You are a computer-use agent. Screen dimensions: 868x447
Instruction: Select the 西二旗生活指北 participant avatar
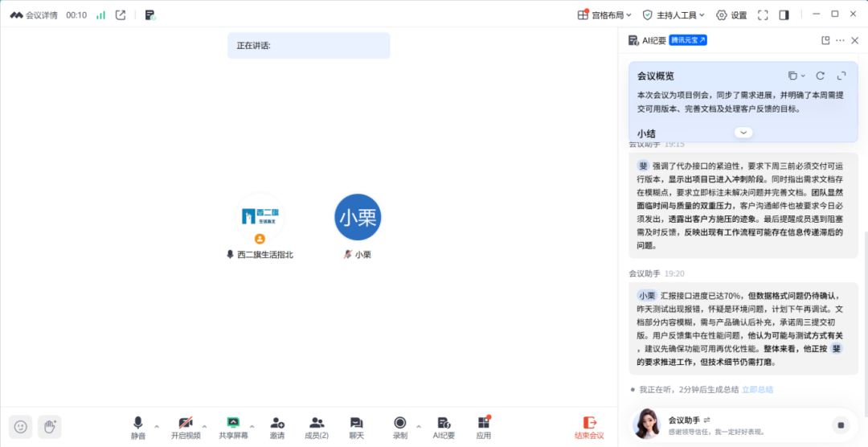point(260,217)
